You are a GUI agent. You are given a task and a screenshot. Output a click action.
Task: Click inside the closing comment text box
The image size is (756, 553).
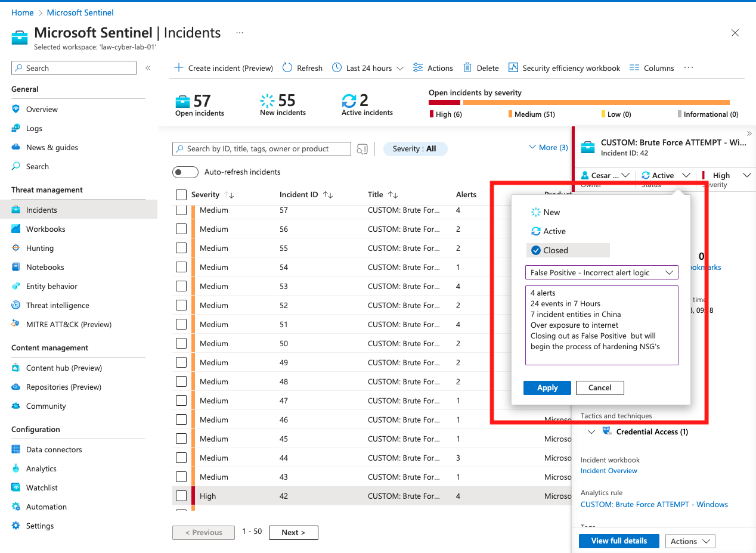pos(602,325)
